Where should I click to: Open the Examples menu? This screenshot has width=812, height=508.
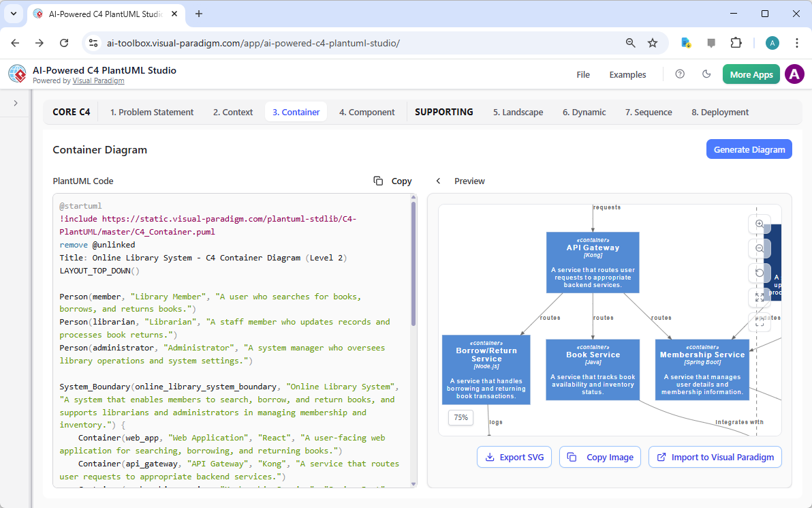pyautogui.click(x=627, y=74)
